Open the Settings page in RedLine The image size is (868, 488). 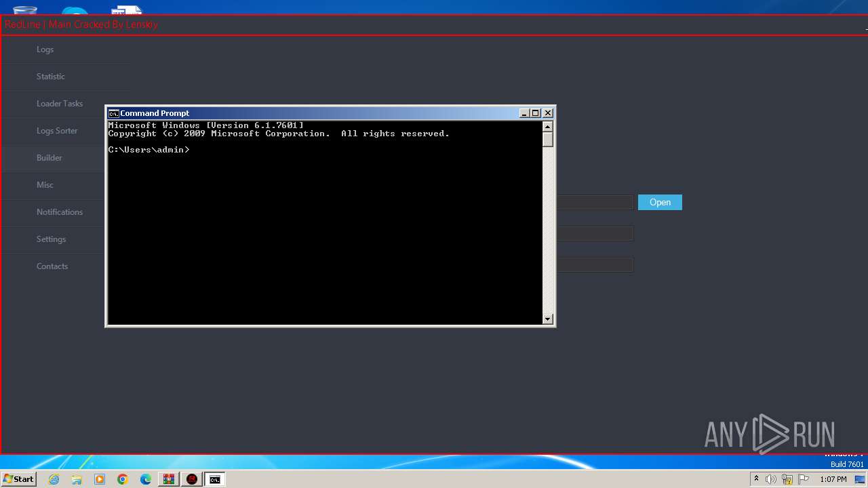point(53,239)
